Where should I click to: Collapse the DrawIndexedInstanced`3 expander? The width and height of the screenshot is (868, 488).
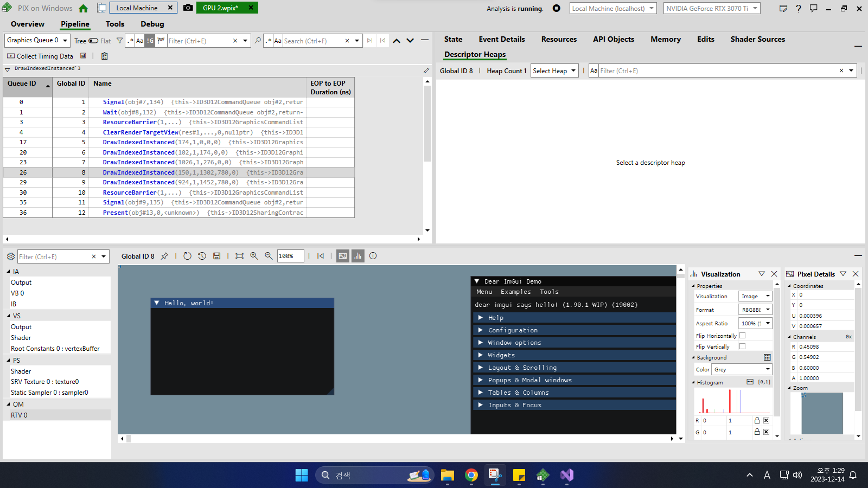coord(8,69)
